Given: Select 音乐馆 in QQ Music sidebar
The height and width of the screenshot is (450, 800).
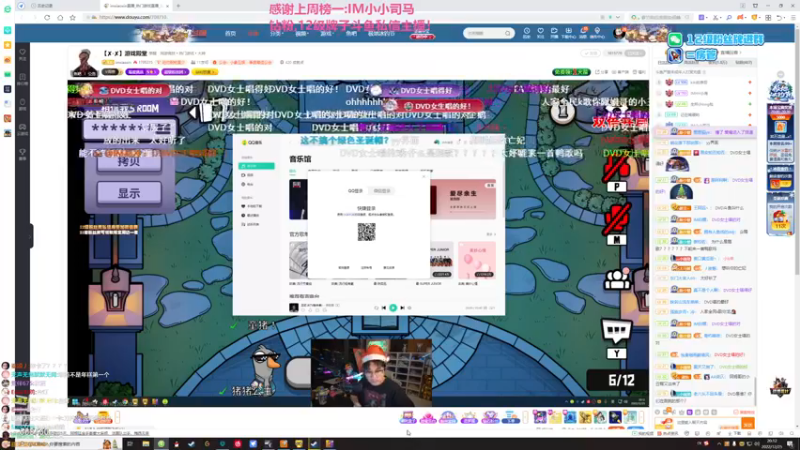Looking at the screenshot, I should [x=257, y=166].
